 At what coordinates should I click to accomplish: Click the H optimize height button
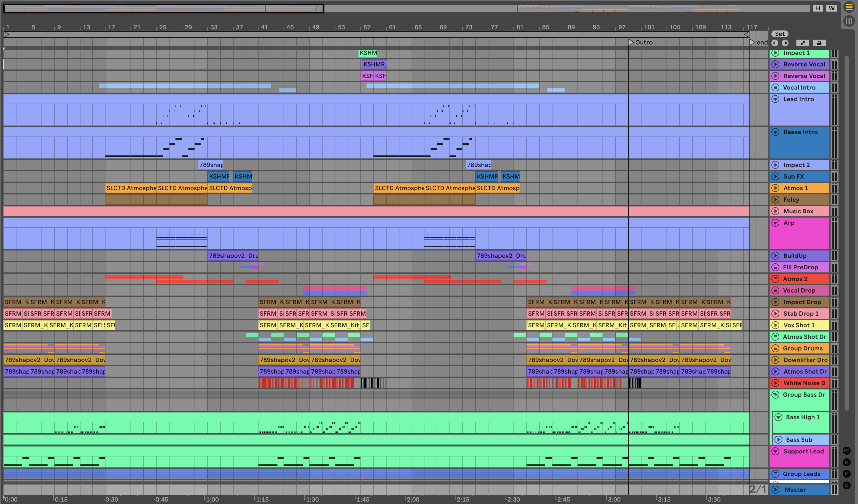pyautogui.click(x=818, y=8)
